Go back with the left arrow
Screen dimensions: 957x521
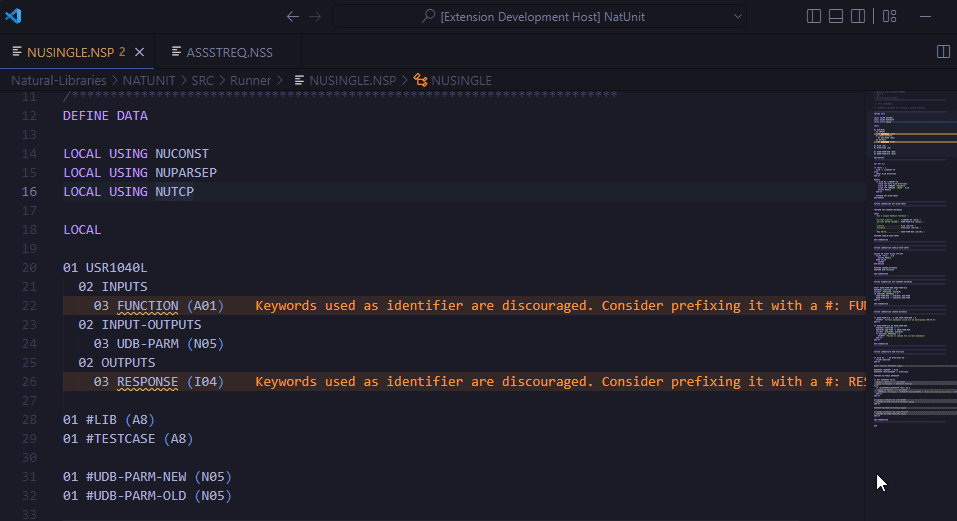(293, 16)
